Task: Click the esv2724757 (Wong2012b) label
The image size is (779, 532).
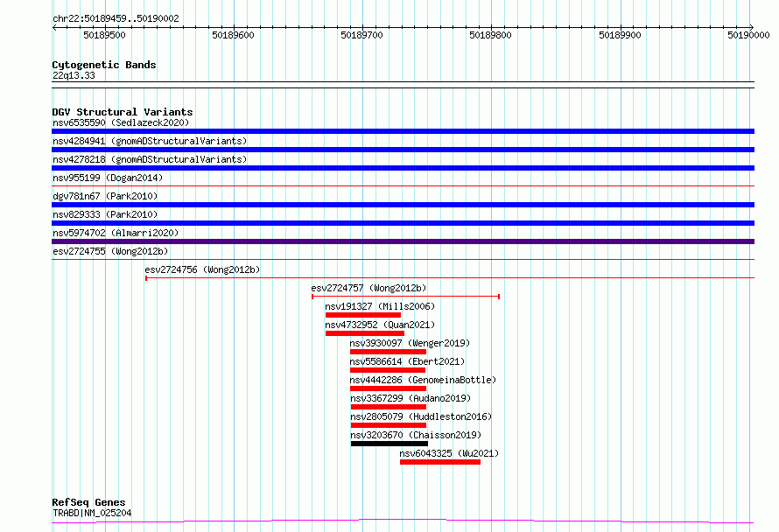Action: [368, 288]
